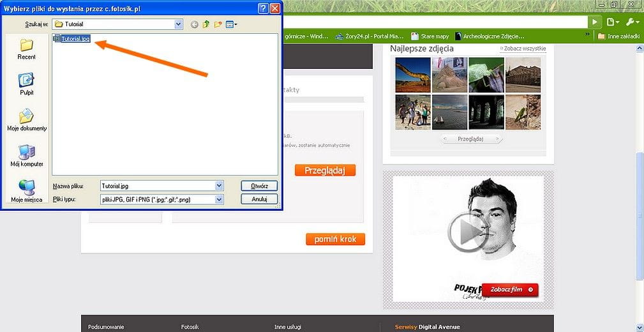Open the beach people thumbnail

click(x=413, y=112)
